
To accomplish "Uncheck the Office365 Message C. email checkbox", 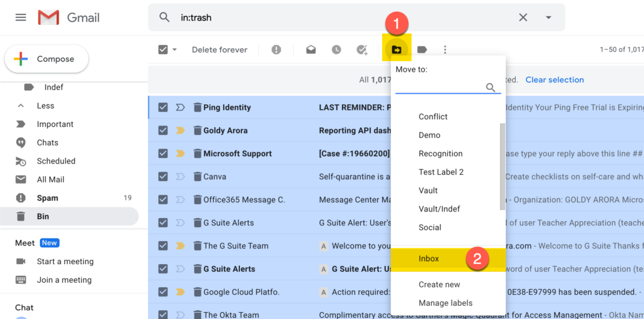I will pyautogui.click(x=163, y=200).
